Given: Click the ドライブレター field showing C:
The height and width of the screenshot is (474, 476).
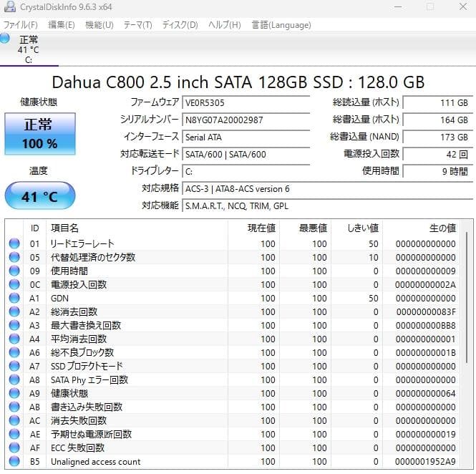Looking at the screenshot, I should [246, 172].
